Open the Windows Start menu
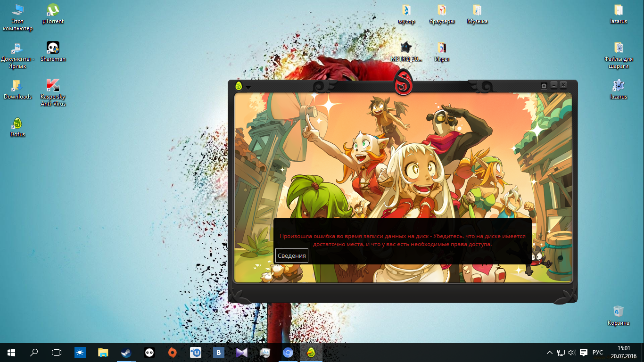Screen dimensions: 644x362 click(x=11, y=353)
